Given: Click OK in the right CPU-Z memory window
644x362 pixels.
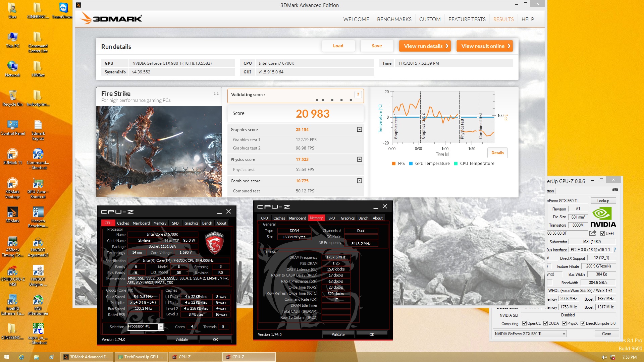Looking at the screenshot, I should [372, 334].
